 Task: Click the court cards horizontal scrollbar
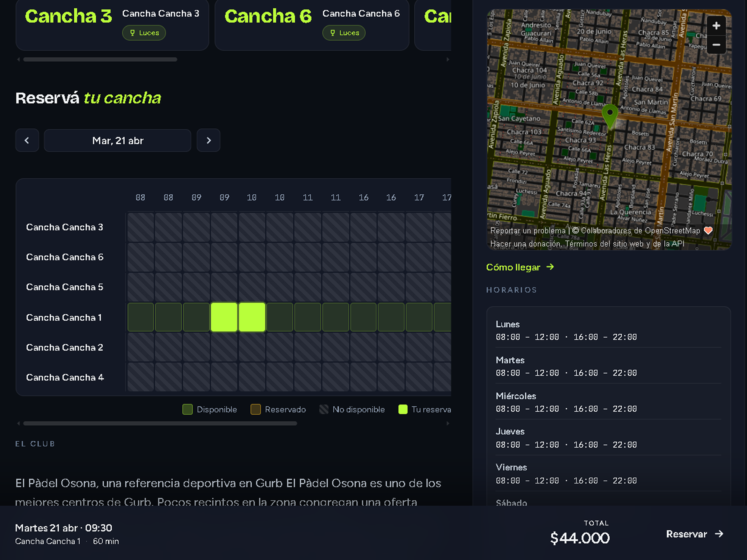point(100,59)
